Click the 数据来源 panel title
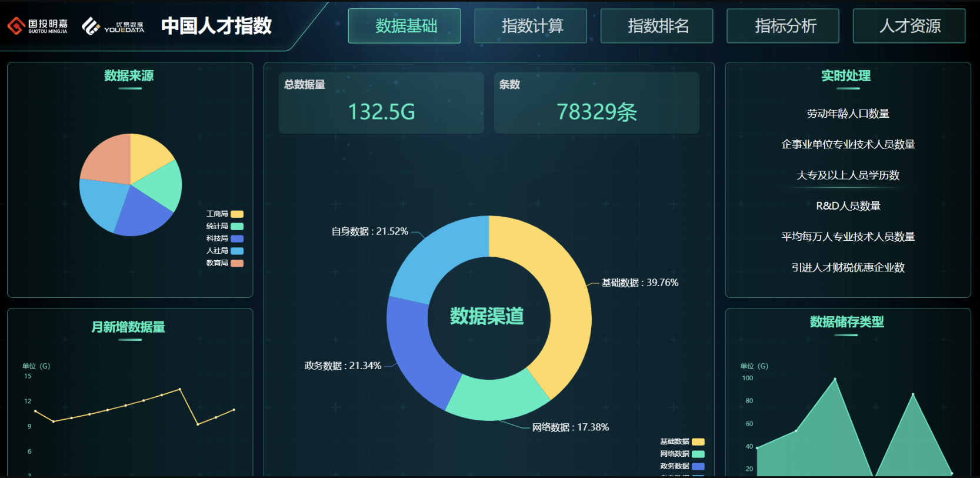Viewport: 980px width, 478px height. click(x=129, y=76)
